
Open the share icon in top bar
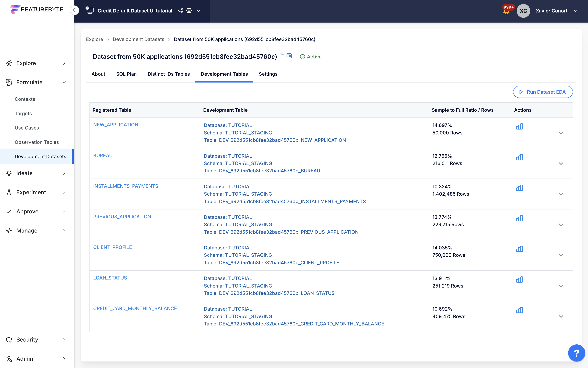(x=181, y=11)
